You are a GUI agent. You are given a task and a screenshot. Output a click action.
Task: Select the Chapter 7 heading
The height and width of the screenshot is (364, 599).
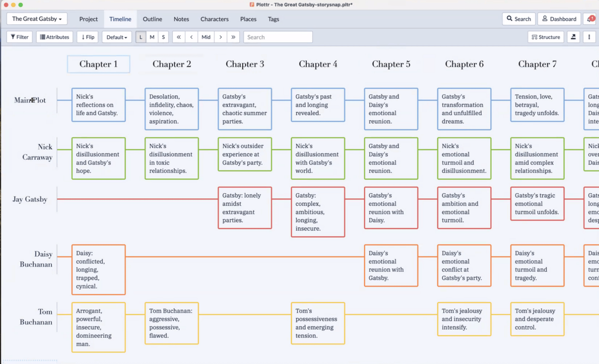[537, 64]
